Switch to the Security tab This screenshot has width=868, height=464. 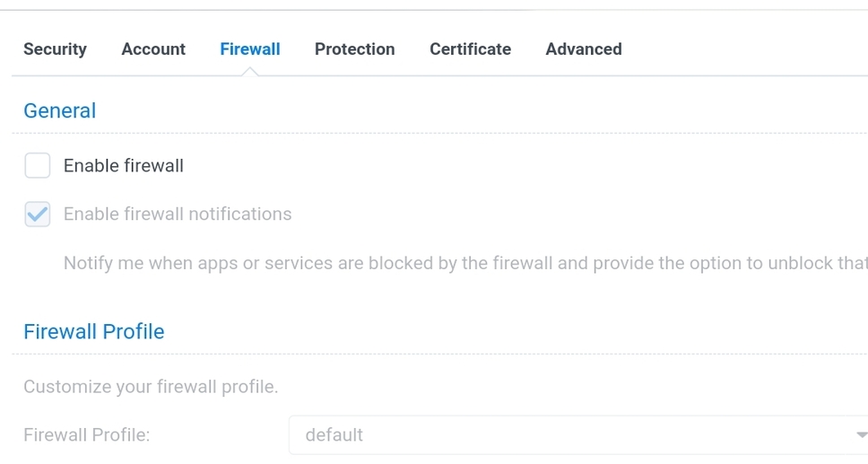click(x=55, y=49)
